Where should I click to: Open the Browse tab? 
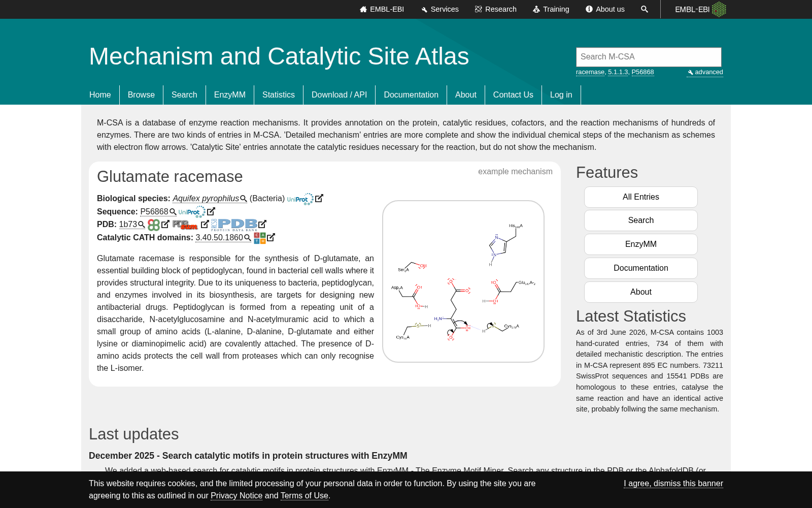coord(141,95)
